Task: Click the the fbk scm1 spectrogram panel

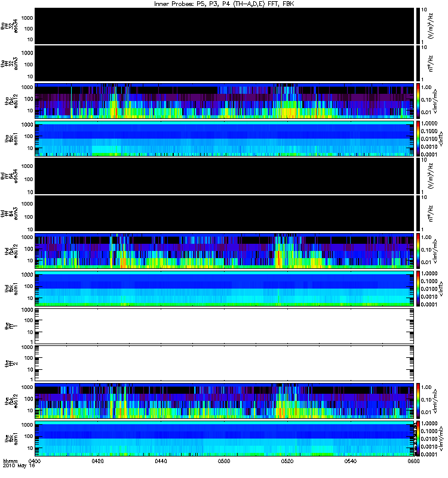Action: click(224, 439)
